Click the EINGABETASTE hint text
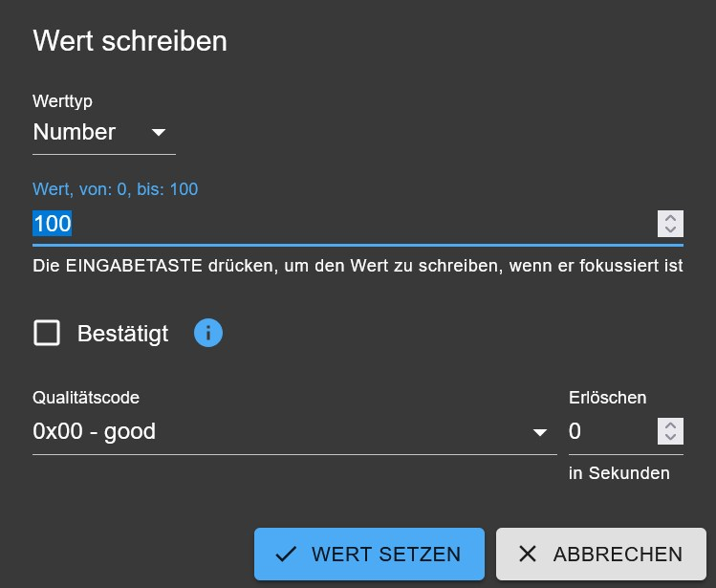Screen dimensions: 716x588 (x=358, y=266)
